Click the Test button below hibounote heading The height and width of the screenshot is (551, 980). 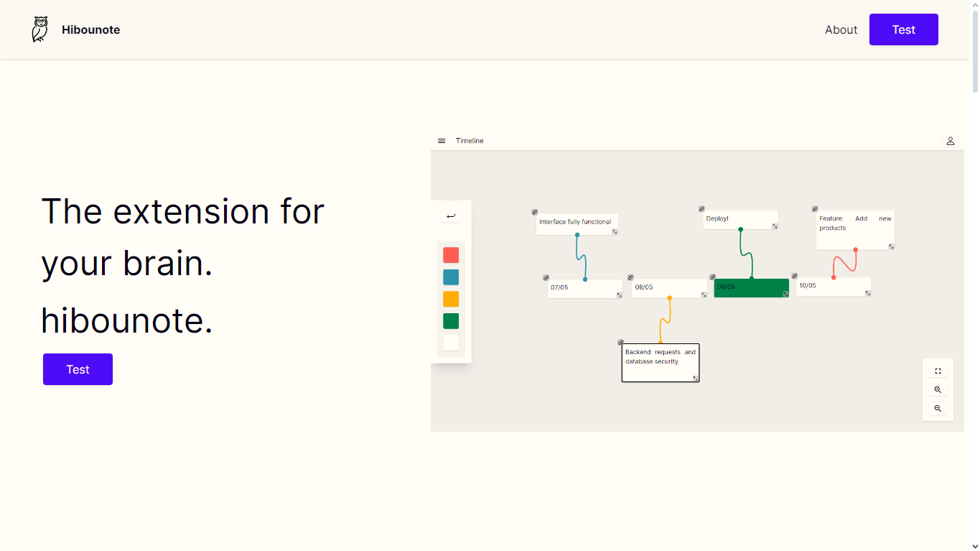pos(78,369)
